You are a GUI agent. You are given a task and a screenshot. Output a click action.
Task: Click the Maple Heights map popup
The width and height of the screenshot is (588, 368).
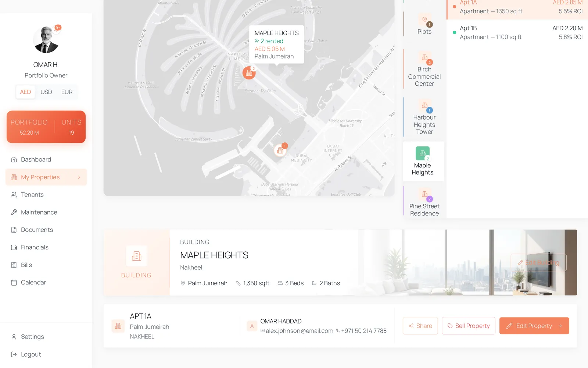pyautogui.click(x=277, y=45)
